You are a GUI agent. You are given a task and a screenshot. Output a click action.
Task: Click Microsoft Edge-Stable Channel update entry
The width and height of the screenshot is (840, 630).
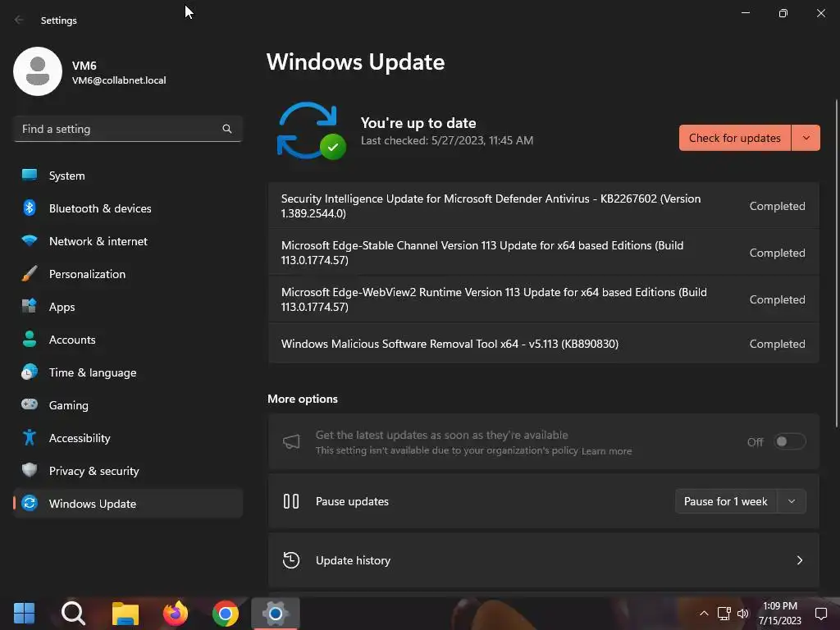click(543, 253)
